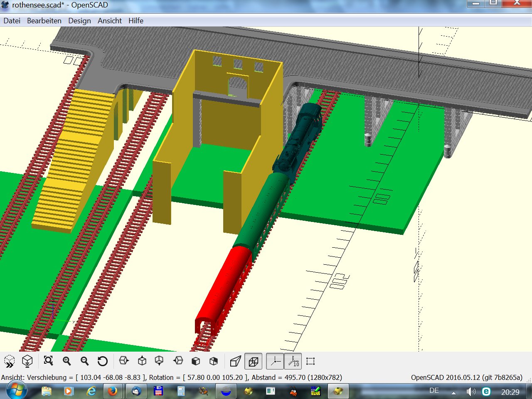Toggle the scale markers display
Image resolution: width=532 pixels, height=399 pixels.
pyautogui.click(x=293, y=361)
